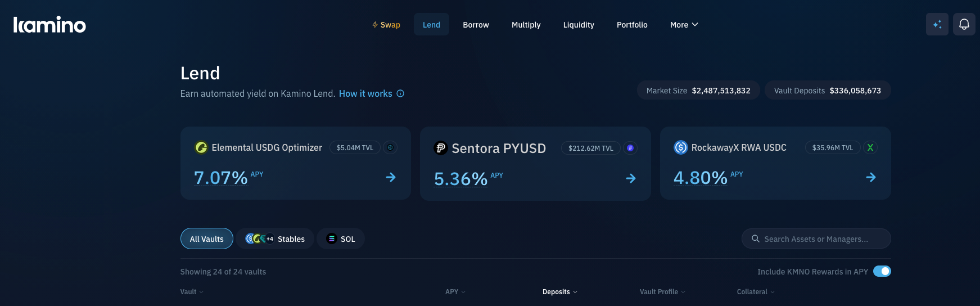Open the Borrow page

tap(476, 25)
